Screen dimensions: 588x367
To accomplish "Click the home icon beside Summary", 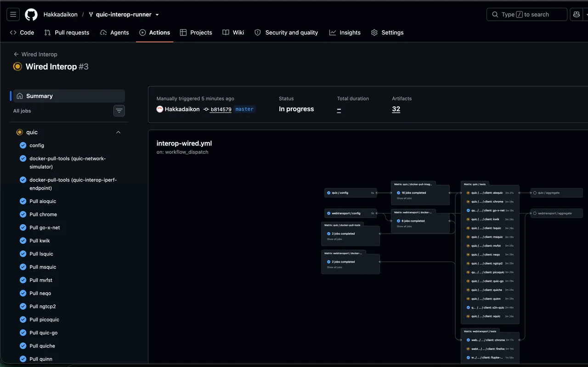I will click(x=20, y=96).
